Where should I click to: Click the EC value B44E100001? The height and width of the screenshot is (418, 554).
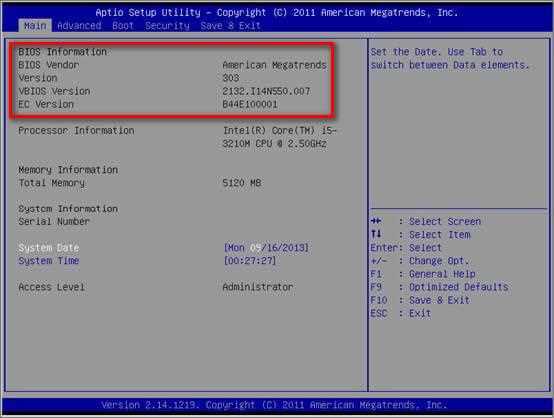[x=250, y=104]
